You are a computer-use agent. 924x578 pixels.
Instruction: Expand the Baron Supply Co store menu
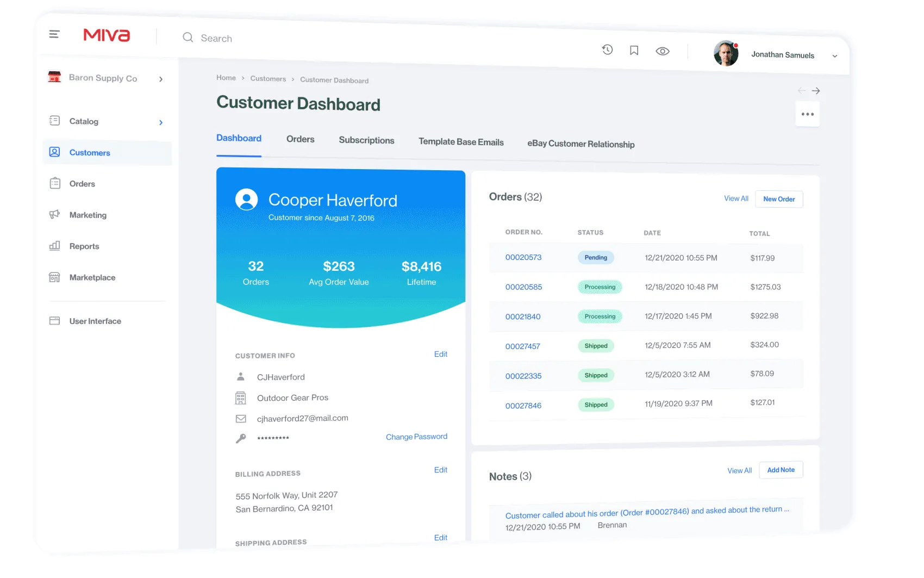(x=161, y=78)
